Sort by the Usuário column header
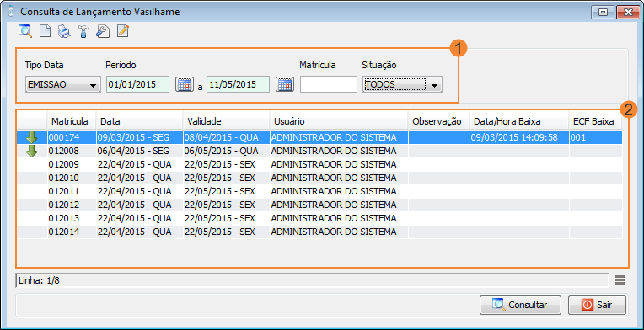Screen dimensions: 644x330 [x=339, y=121]
